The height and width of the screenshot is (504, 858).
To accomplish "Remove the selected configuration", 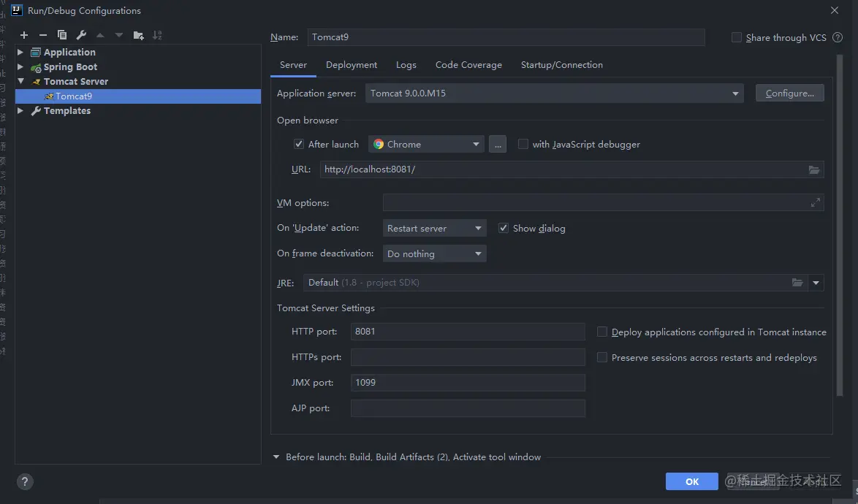I will (42, 35).
